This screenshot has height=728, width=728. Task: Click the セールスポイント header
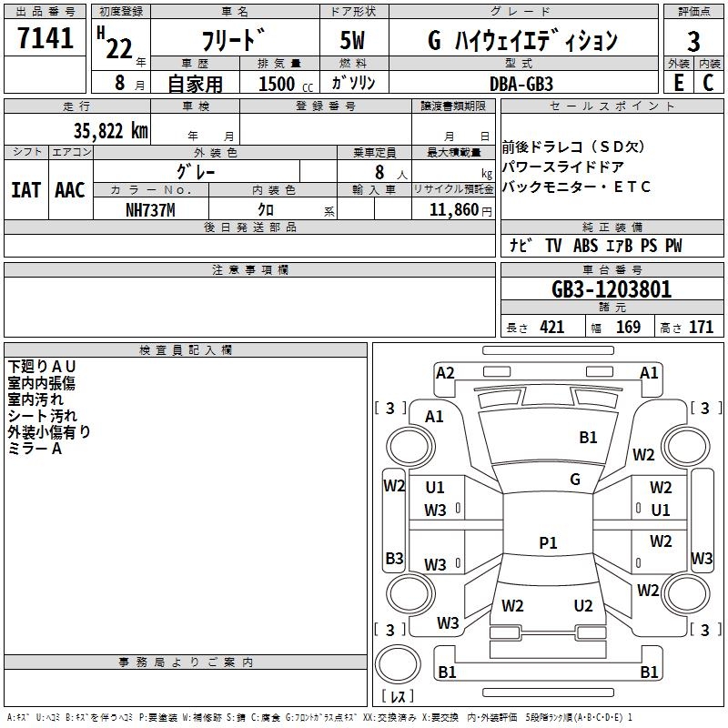[x=612, y=106]
